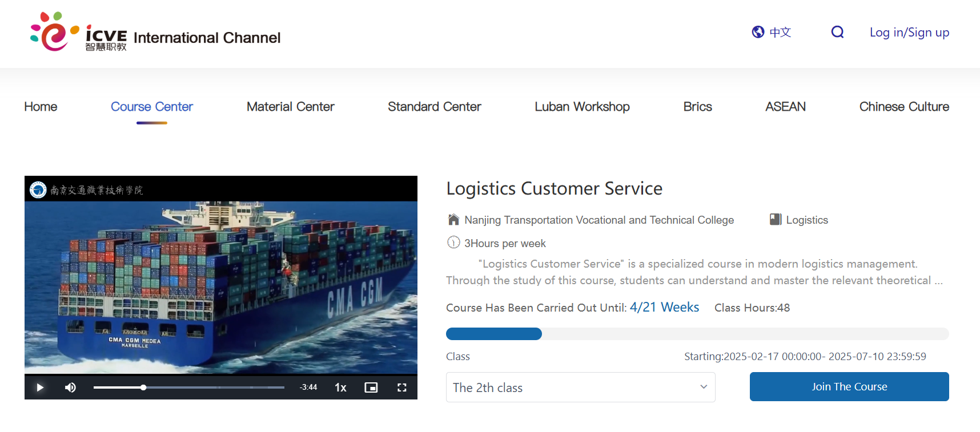Click the clock hours icon
The width and height of the screenshot is (980, 432).
coord(453,243)
